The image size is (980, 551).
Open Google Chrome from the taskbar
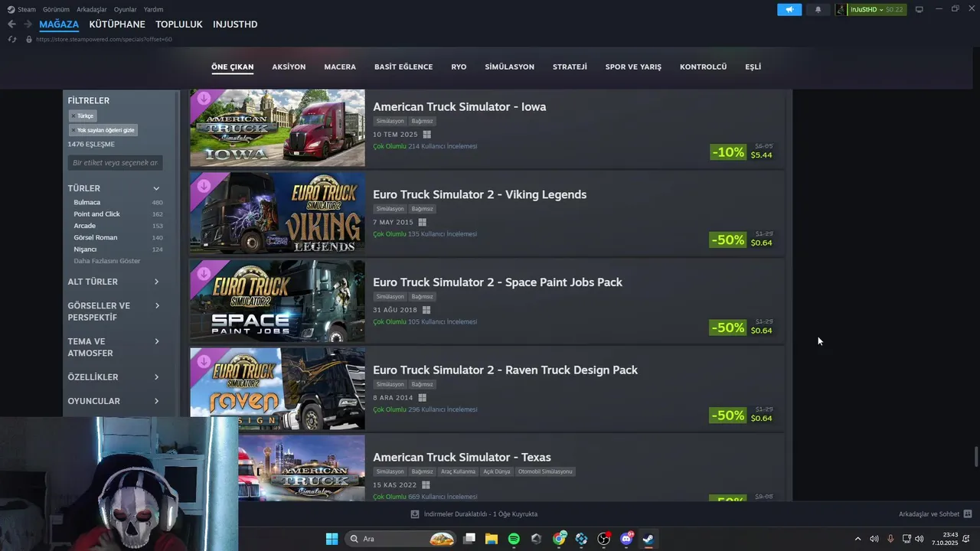tap(559, 539)
